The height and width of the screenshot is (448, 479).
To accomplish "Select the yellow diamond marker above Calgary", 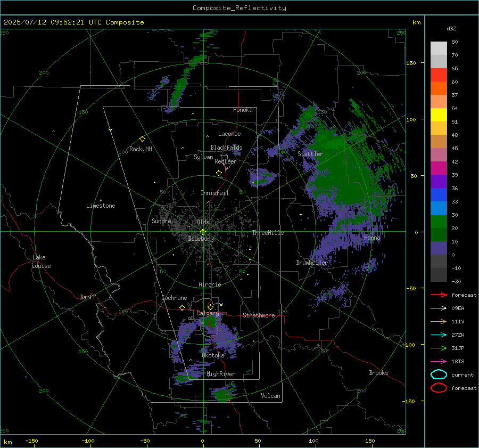I will tap(210, 307).
